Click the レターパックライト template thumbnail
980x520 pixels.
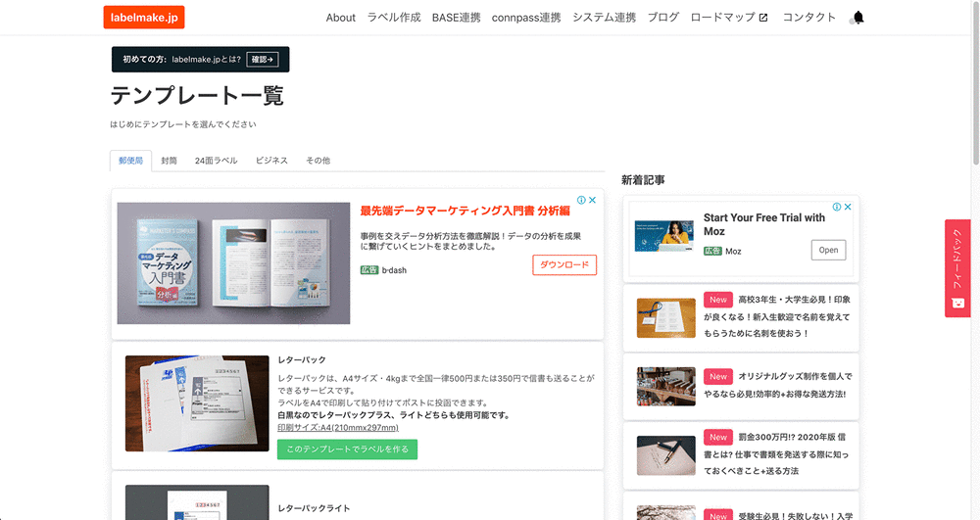pyautogui.click(x=197, y=502)
